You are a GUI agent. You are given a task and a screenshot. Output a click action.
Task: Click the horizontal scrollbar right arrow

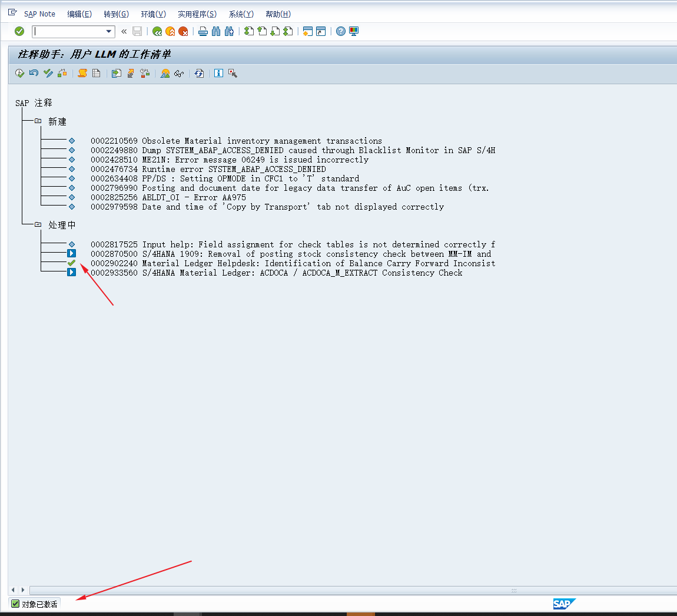pyautogui.click(x=23, y=590)
